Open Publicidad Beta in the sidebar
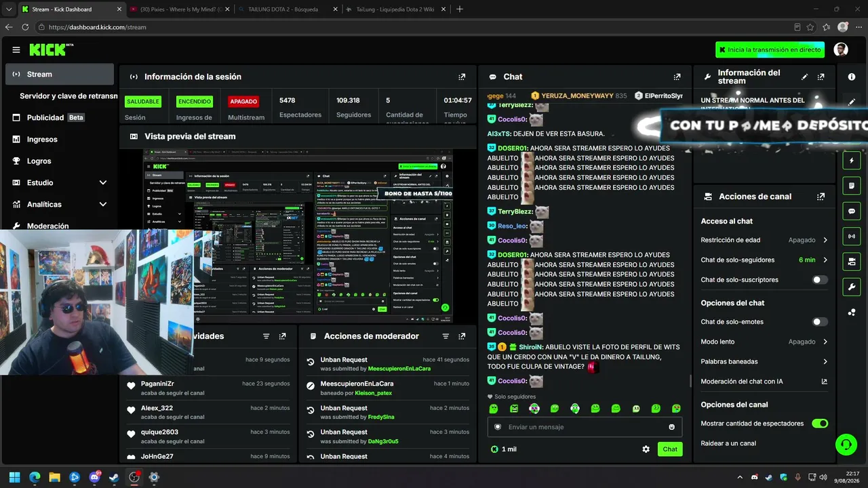The height and width of the screenshot is (488, 868). [60, 117]
